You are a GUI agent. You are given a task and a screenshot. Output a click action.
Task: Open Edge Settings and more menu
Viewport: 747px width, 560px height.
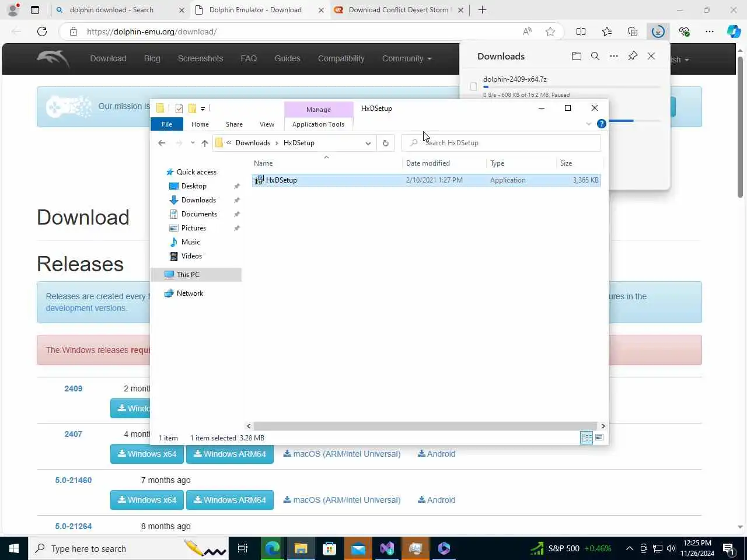(710, 32)
